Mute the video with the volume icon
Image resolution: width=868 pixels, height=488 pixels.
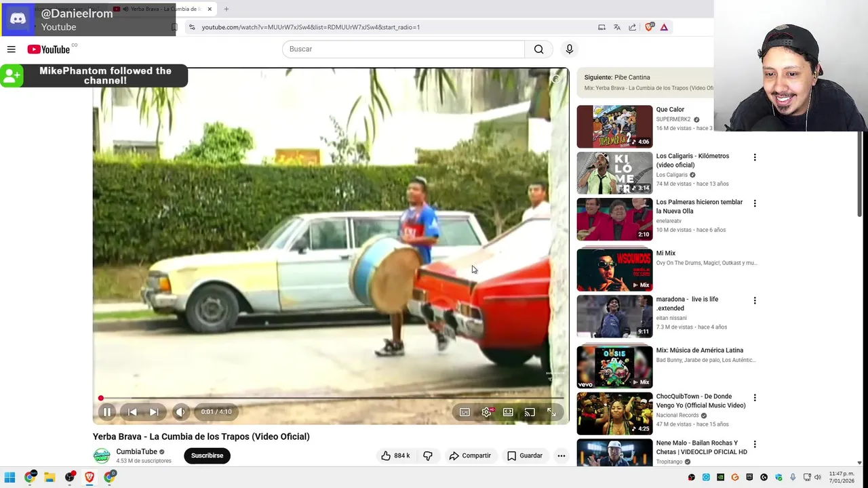tap(180, 412)
